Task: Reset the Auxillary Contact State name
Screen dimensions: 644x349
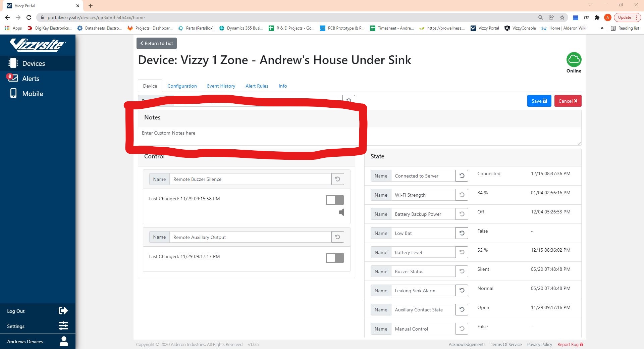Action: (x=462, y=309)
